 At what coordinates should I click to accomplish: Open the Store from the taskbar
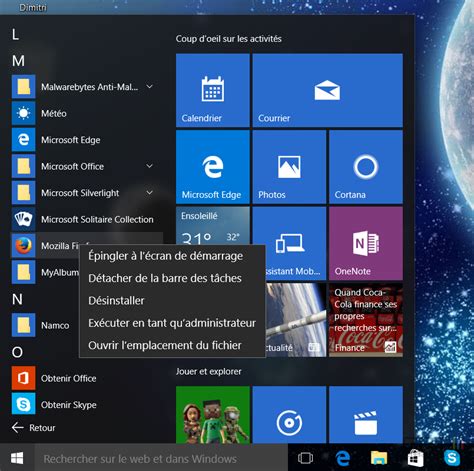pos(416,458)
